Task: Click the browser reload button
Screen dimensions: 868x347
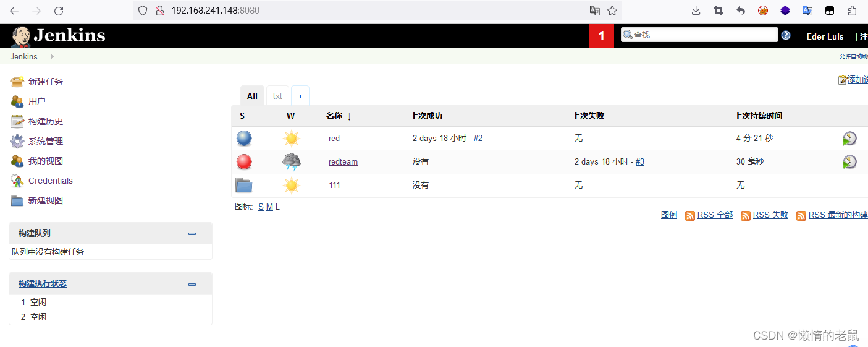Action: (59, 11)
